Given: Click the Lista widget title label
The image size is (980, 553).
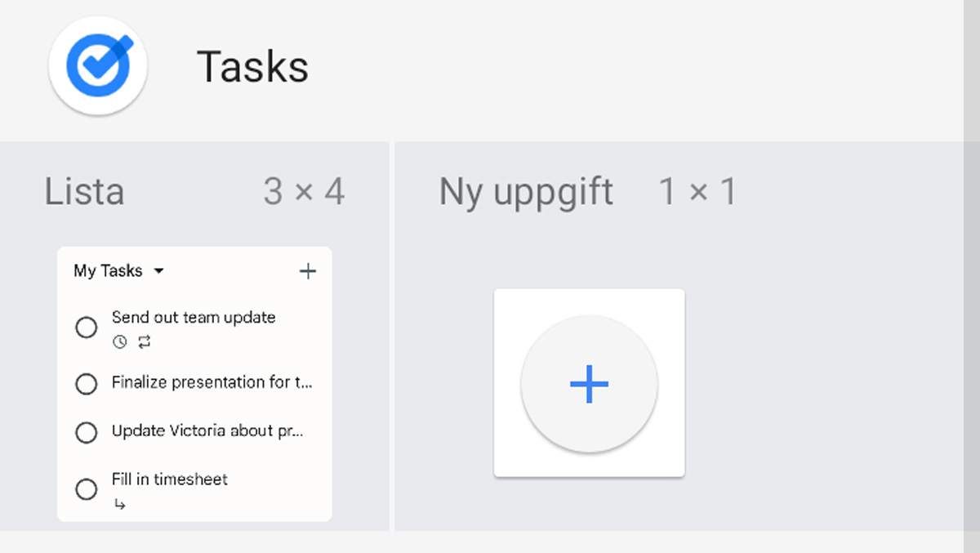Looking at the screenshot, I should coord(84,191).
